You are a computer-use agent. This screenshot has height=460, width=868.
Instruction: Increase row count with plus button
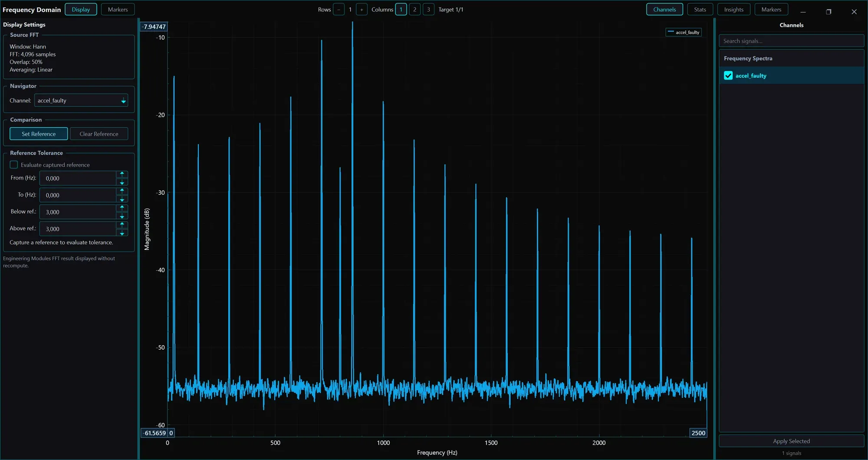362,10
